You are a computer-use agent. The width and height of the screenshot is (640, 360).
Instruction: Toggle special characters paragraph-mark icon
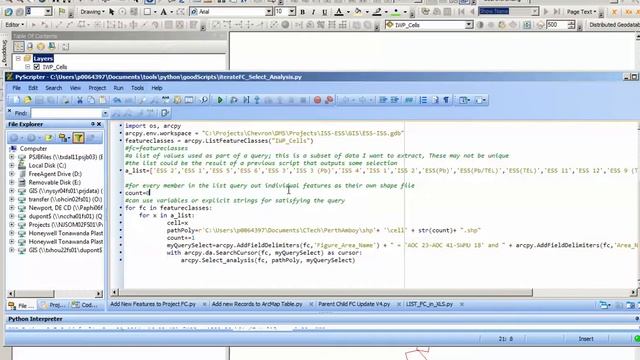[x=446, y=100]
